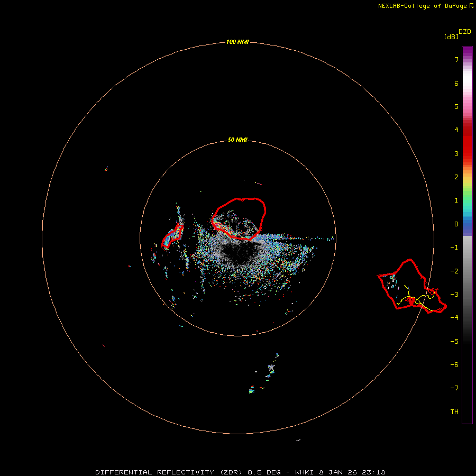Click the Kauai island outline near the radar center
The image size is (476, 476).
239,218
